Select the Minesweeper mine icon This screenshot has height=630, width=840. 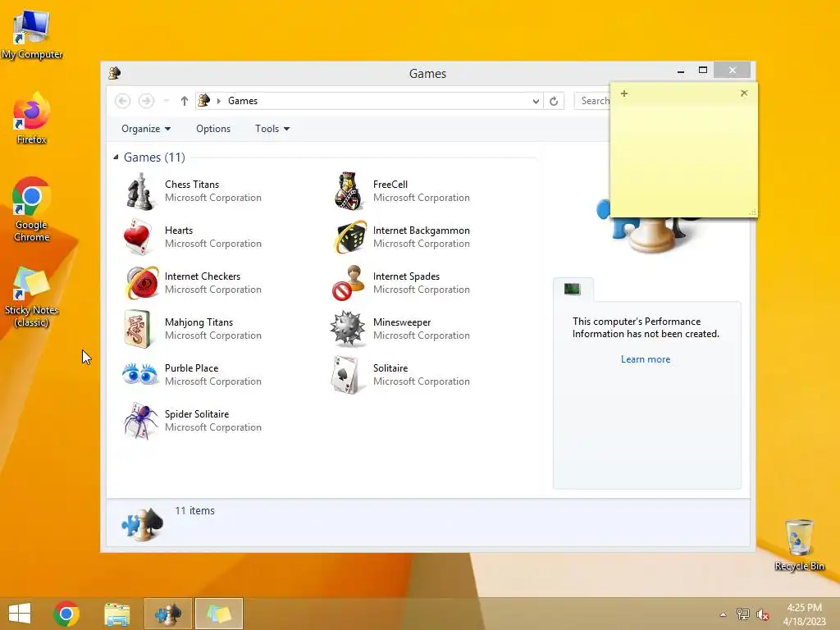click(x=348, y=329)
